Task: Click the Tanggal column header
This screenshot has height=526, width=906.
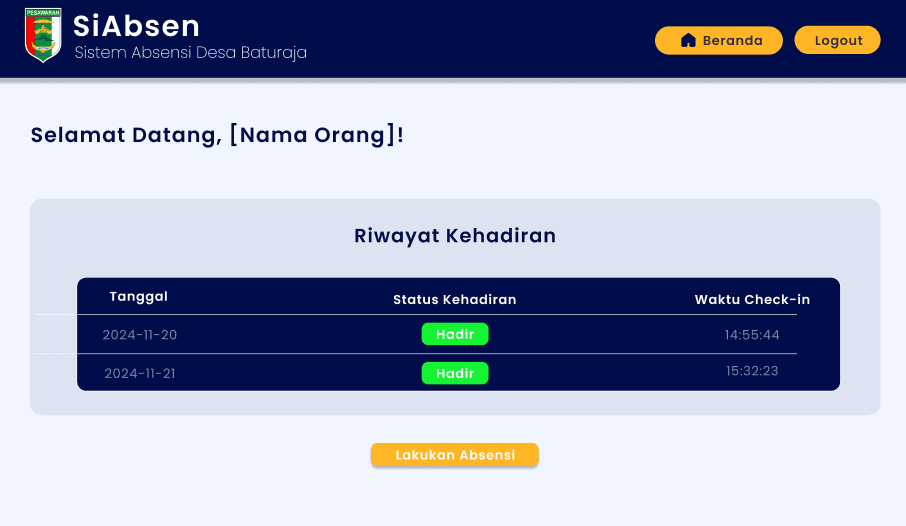Action: (139, 297)
